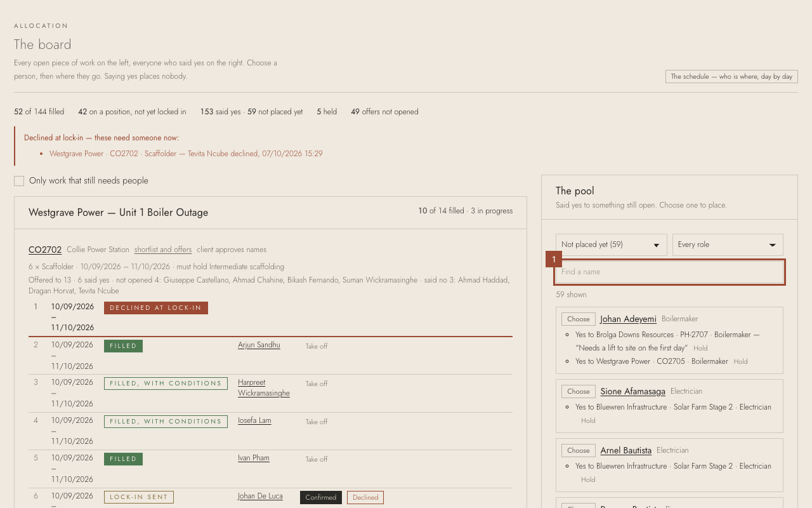This screenshot has width=812, height=508.
Task: Mark Johan De Luca as Declined
Action: coord(365,497)
